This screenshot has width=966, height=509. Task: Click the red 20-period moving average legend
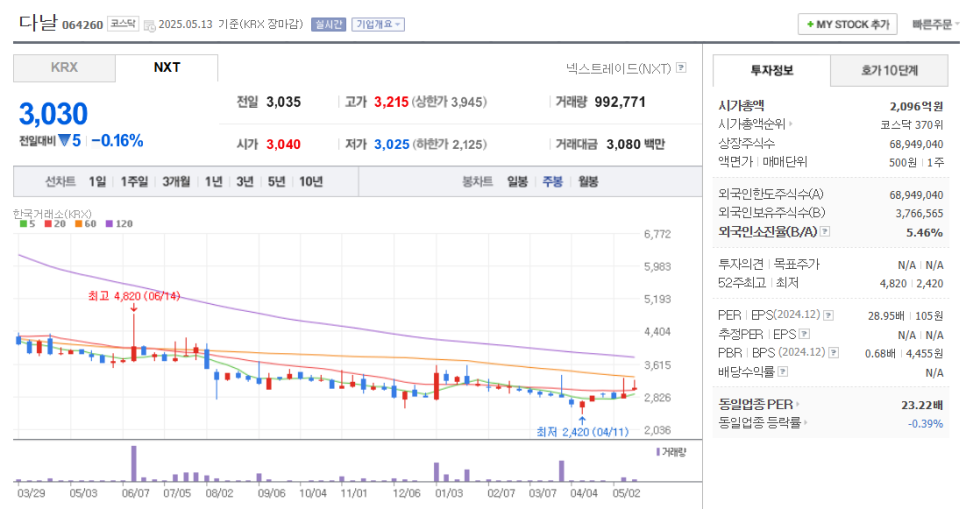click(55, 224)
